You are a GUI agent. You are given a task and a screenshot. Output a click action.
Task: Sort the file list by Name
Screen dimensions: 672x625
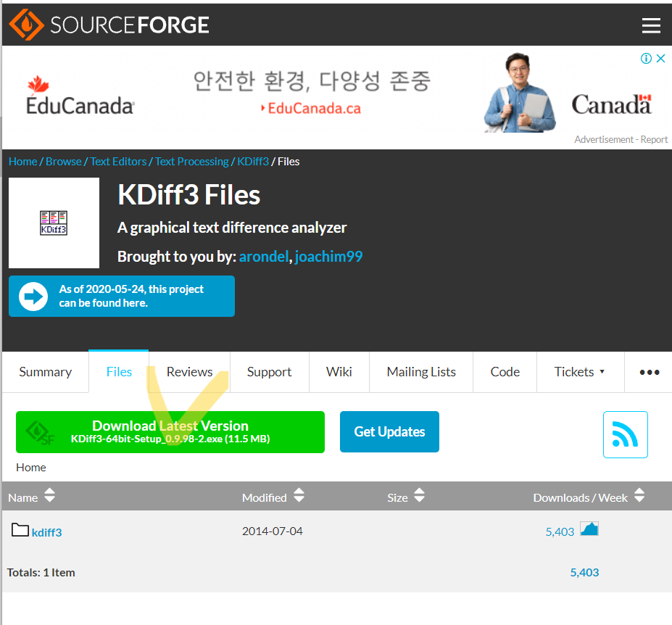pos(50,495)
